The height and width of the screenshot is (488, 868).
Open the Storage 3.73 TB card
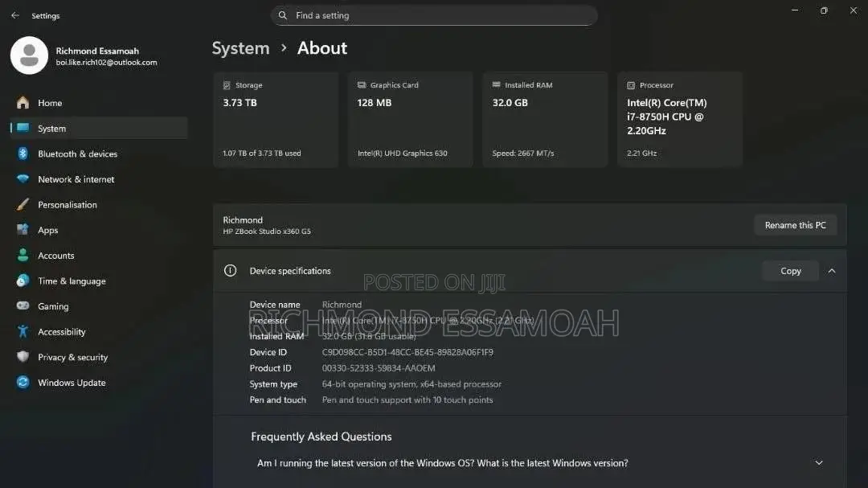[x=276, y=119]
